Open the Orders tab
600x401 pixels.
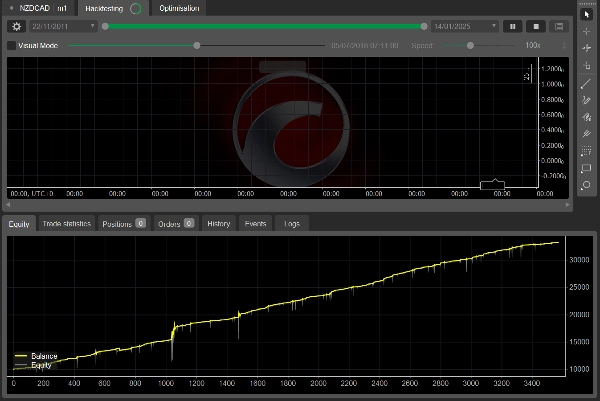click(x=176, y=223)
